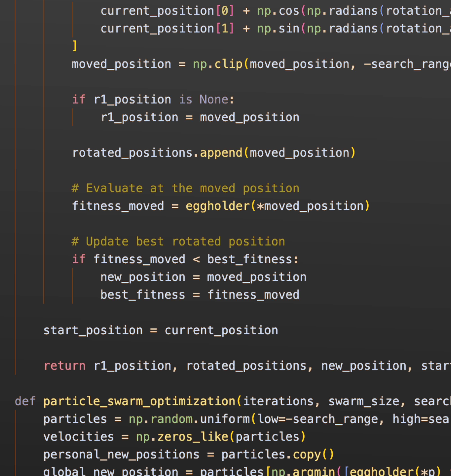Click the None keyword
Image resolution: width=451 pixels, height=476 pixels.
[213, 99]
